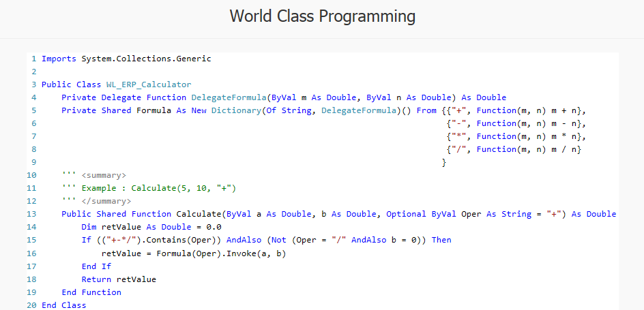Screen dimensions: 644x310
Task: Click the closing brace on line 9
Action: (444, 162)
